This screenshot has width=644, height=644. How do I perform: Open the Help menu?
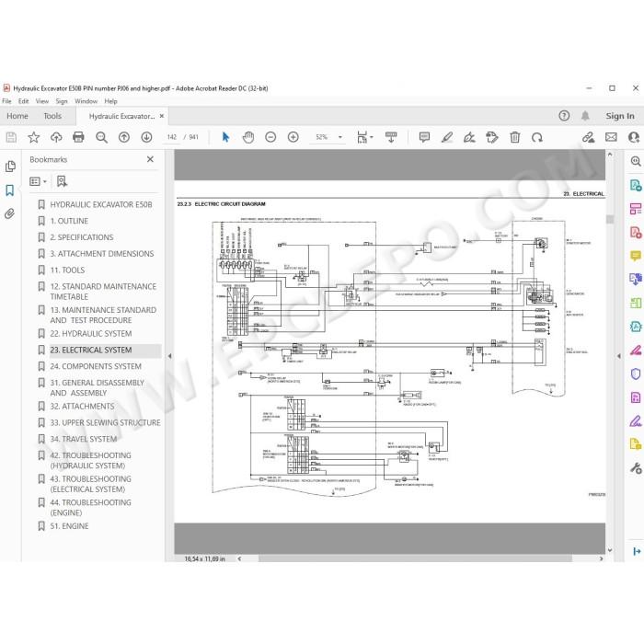110,101
